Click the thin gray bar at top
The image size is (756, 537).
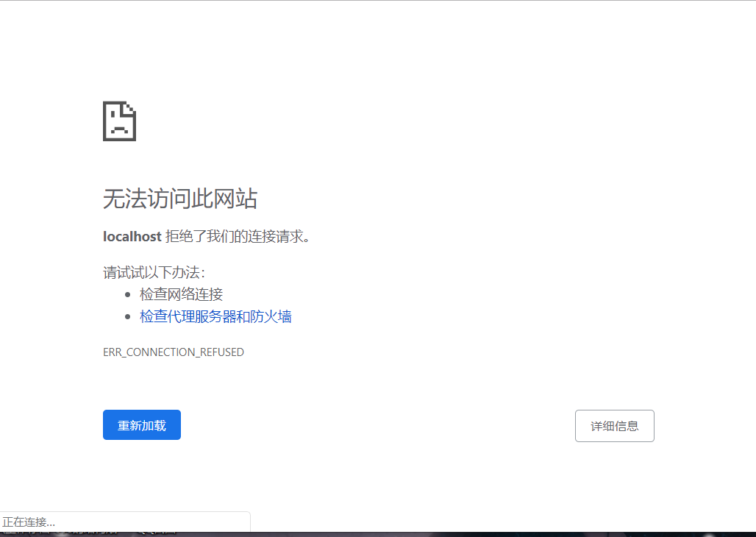pyautogui.click(x=378, y=2)
